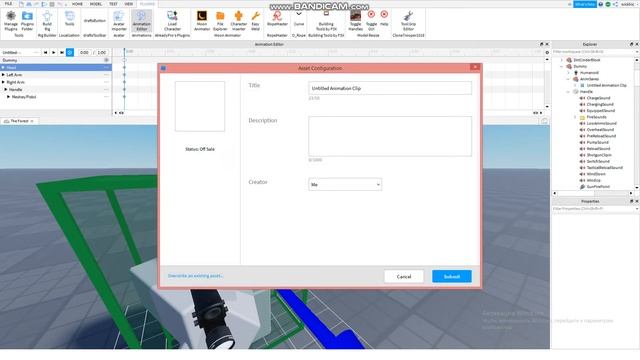
Task: Skip to the last animation frame
Action: pos(62,52)
